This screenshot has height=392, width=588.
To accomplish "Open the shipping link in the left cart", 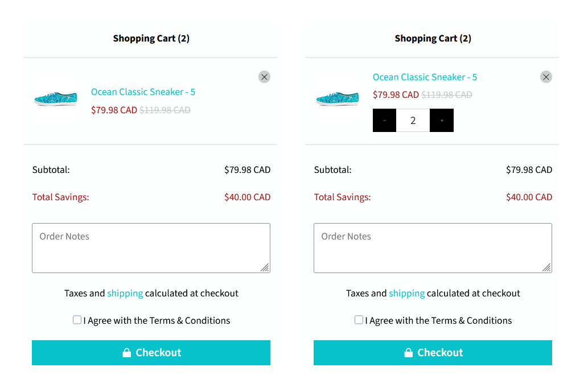I will [125, 293].
